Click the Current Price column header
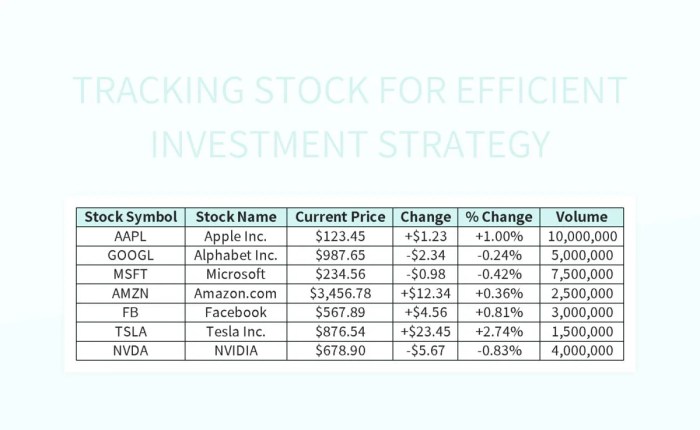700x430 pixels. click(340, 217)
